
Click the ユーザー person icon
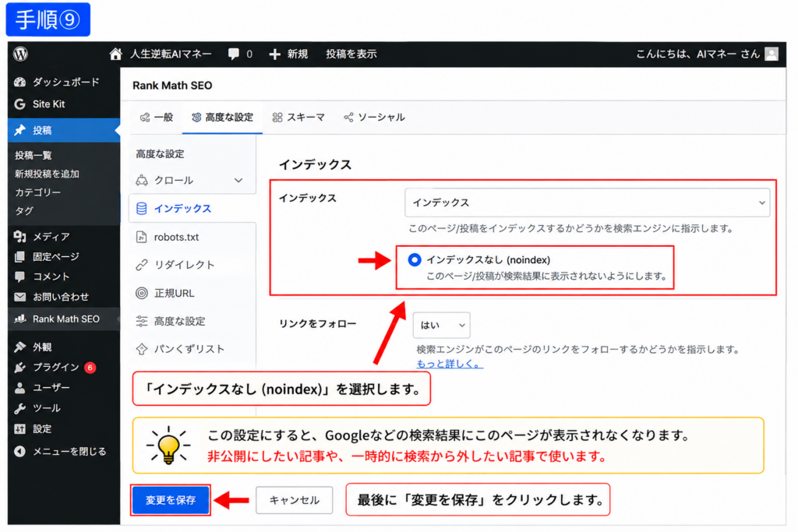click(19, 388)
